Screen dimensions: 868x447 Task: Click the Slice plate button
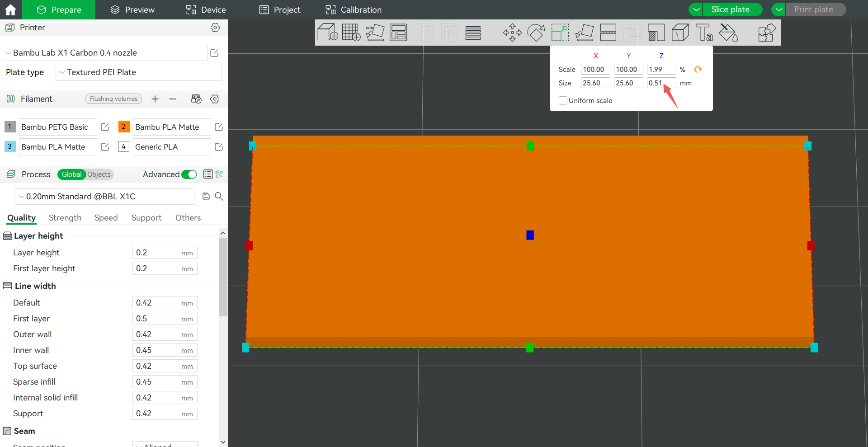tap(730, 9)
